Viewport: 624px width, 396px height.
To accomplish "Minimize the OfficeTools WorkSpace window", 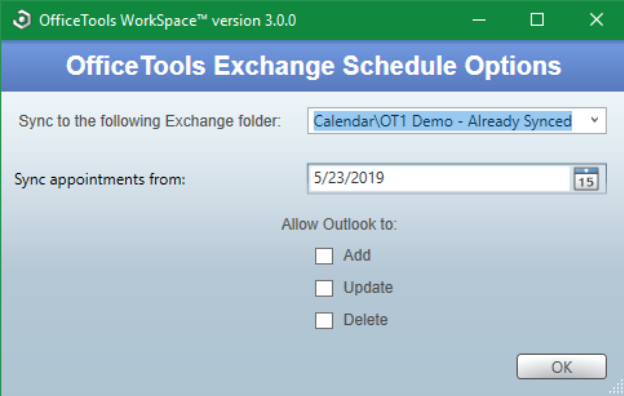I will (x=479, y=20).
